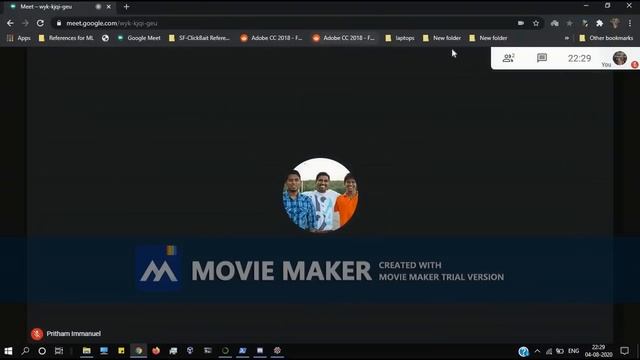The height and width of the screenshot is (360, 640).
Task: Open a new Chrome tab
Action: point(127,7)
